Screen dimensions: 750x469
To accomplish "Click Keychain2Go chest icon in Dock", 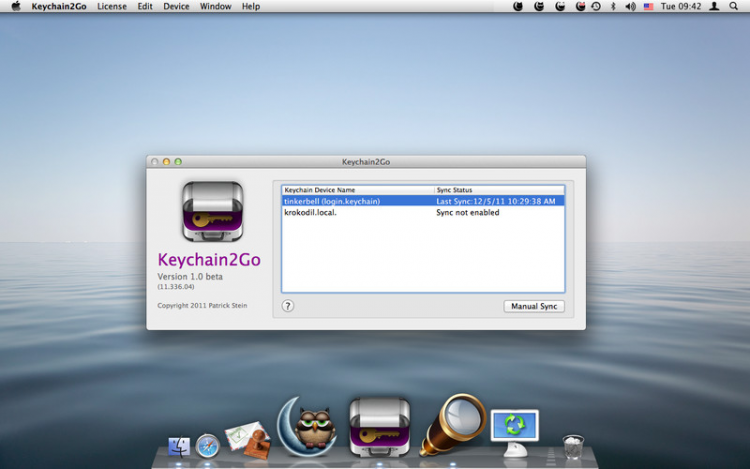I will click(380, 426).
